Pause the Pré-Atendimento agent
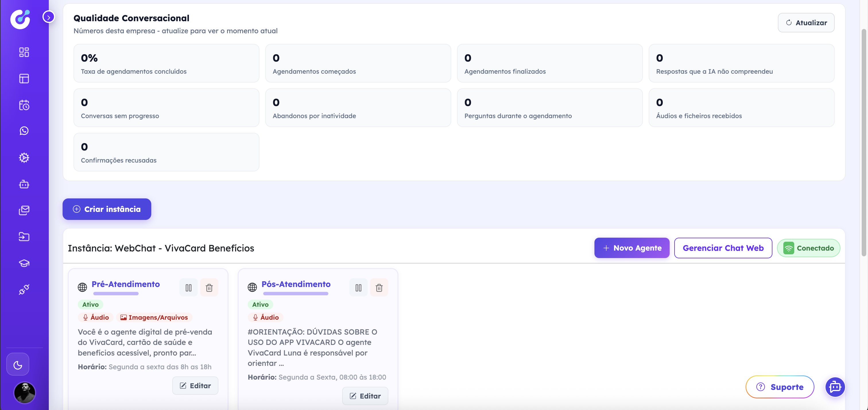Viewport: 868px width, 410px height. (x=188, y=288)
